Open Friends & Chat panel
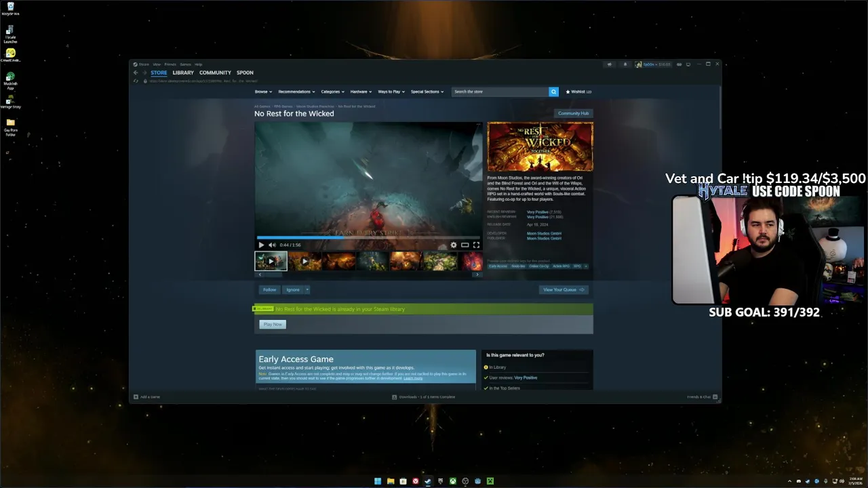The width and height of the screenshot is (868, 488). [702, 396]
